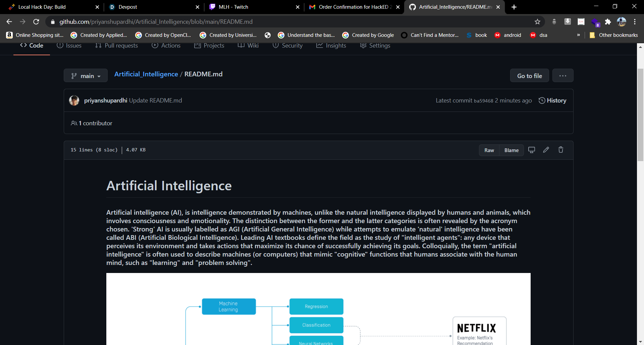
Task: Reload the page with the refresh icon
Action: [36, 21]
